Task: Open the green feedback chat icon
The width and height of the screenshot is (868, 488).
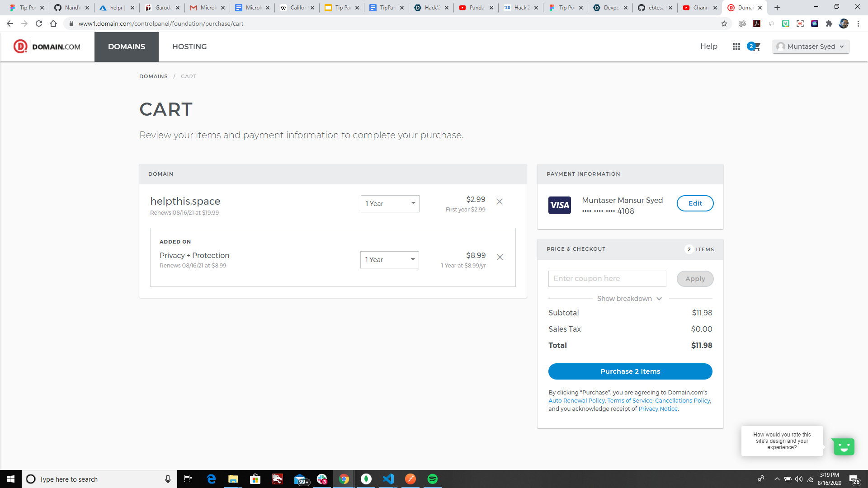Action: click(x=843, y=446)
